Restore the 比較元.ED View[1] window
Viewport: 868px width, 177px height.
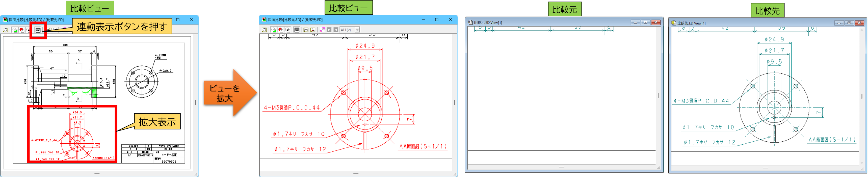click(x=645, y=23)
